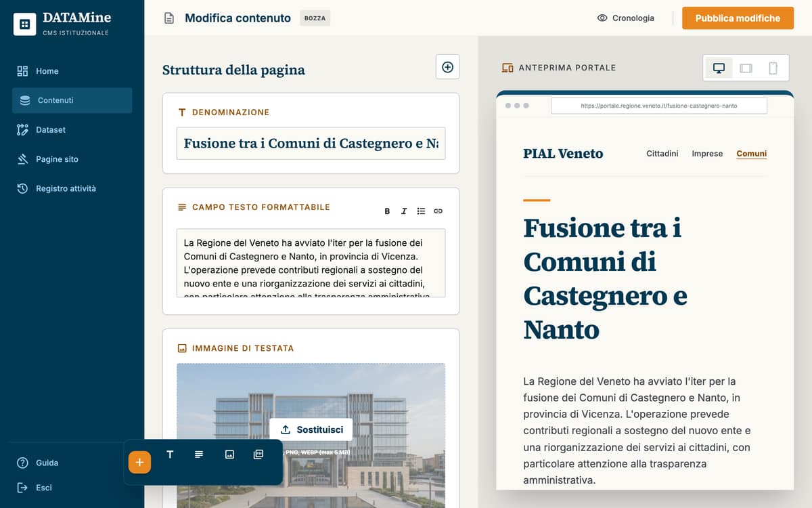Viewport: 812px width, 508px height.
Task: Toggle italic formatting in text field
Action: pos(404,211)
